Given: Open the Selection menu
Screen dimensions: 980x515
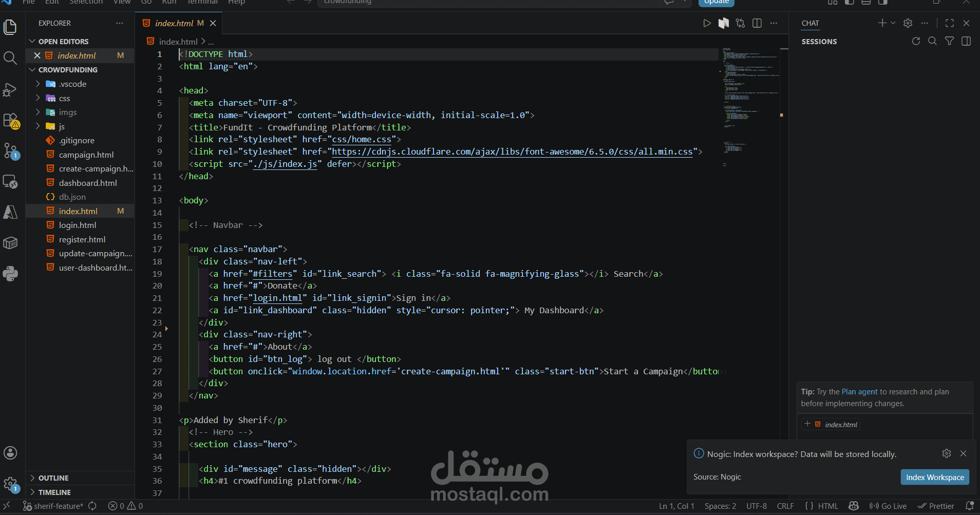Looking at the screenshot, I should (86, 2).
